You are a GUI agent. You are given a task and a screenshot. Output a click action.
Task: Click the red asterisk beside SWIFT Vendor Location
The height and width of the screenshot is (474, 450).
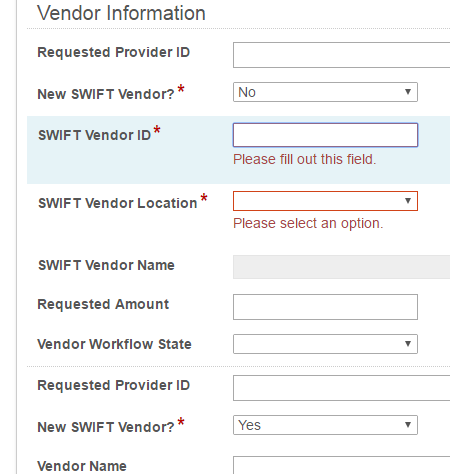click(204, 197)
